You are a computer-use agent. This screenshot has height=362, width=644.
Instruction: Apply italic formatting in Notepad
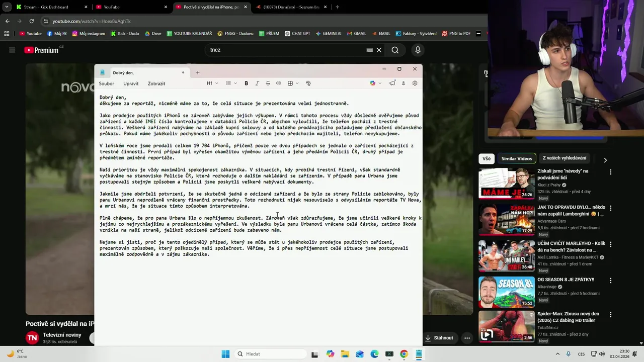pos(257,83)
